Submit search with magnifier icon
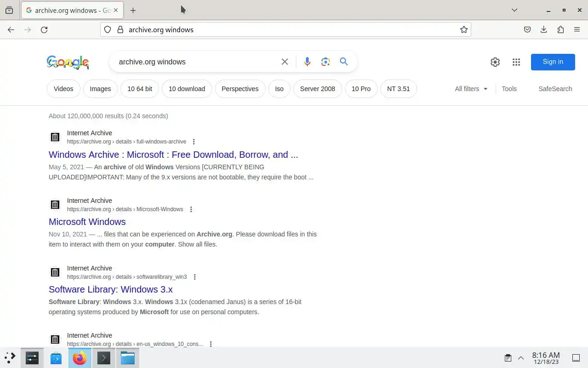The height and width of the screenshot is (368, 588). 344,62
